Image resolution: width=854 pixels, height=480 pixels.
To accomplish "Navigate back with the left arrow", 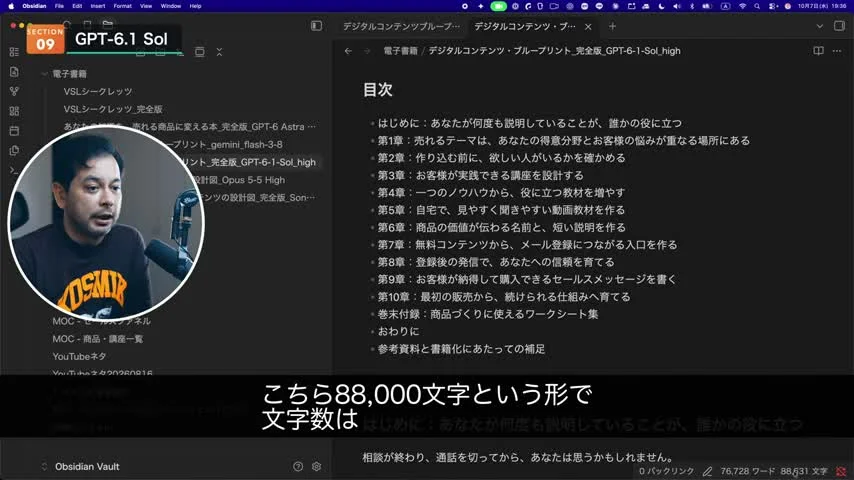I will tap(348, 51).
